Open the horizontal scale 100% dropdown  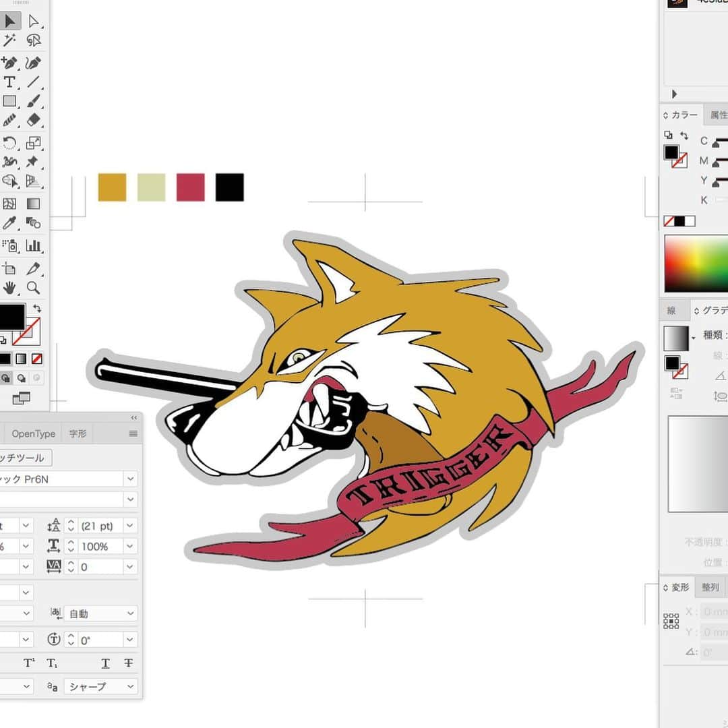[131, 546]
